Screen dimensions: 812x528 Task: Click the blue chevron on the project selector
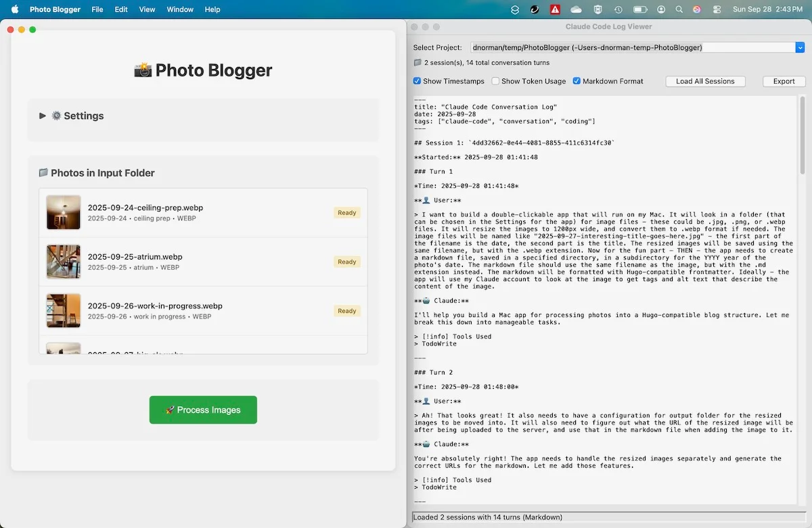[x=801, y=47]
